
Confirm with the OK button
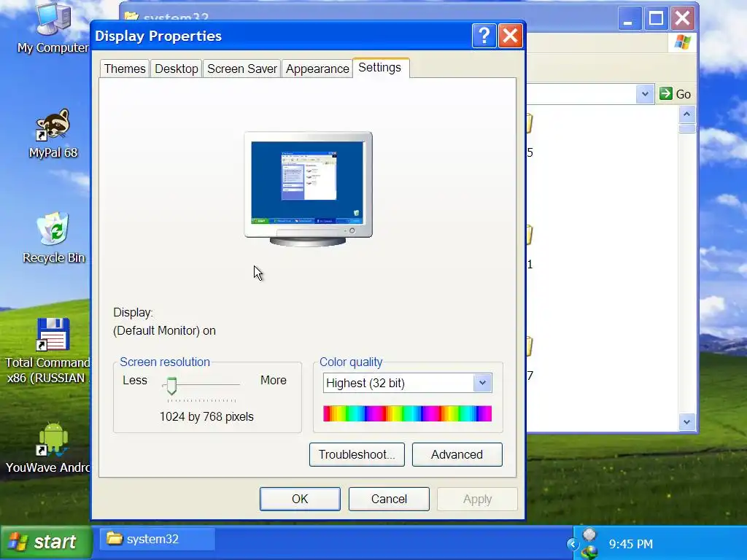coord(300,499)
